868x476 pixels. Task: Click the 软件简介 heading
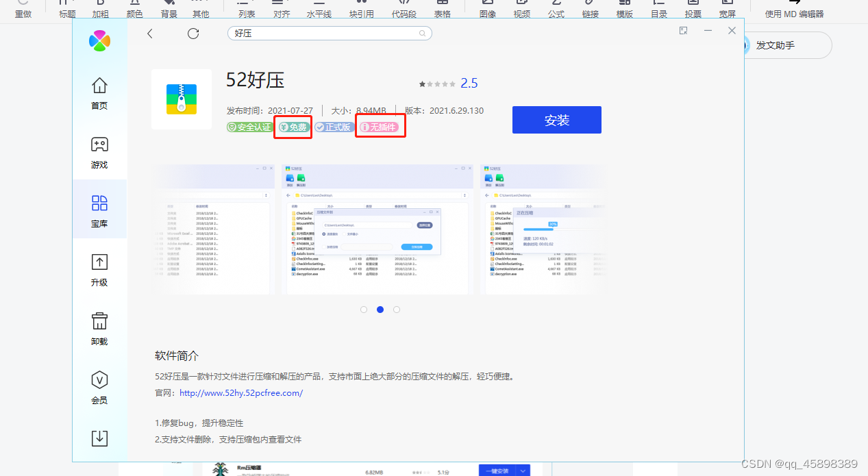click(177, 356)
